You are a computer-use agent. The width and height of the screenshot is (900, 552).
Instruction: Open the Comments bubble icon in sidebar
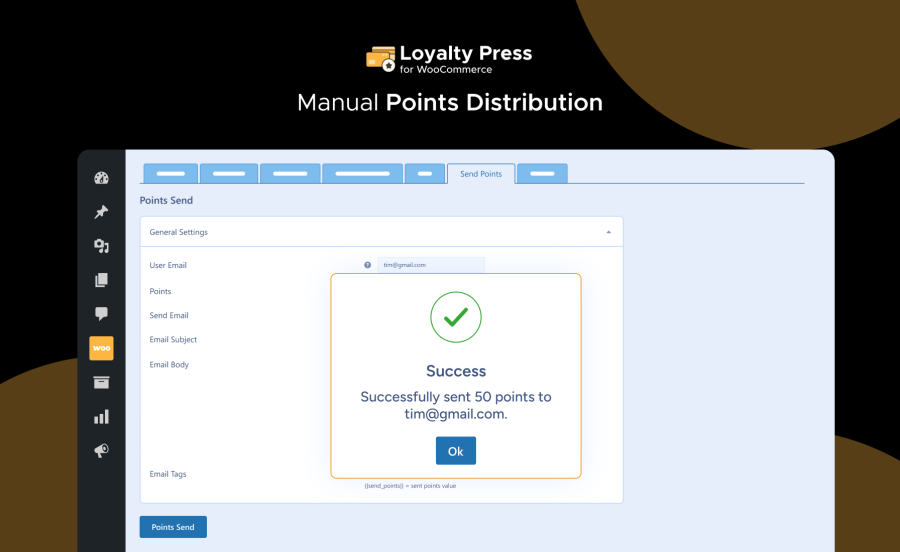pyautogui.click(x=102, y=314)
